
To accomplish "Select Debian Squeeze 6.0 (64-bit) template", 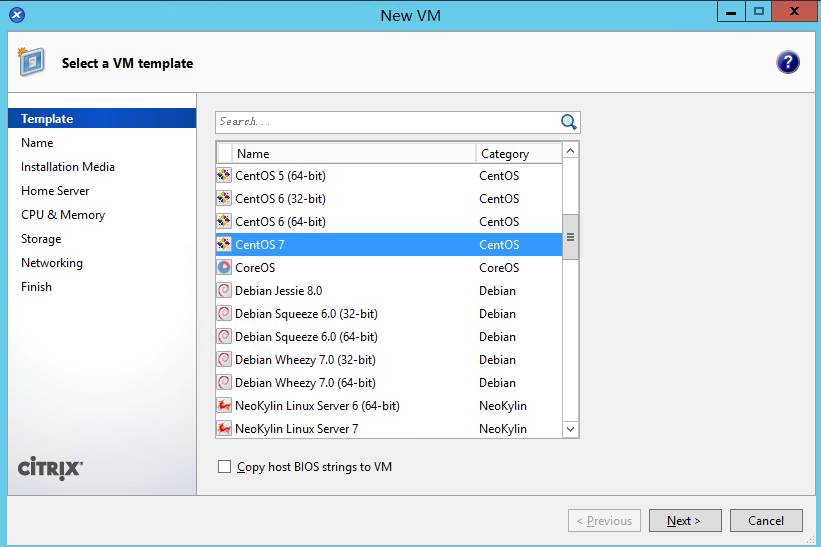I will pyautogui.click(x=389, y=337).
